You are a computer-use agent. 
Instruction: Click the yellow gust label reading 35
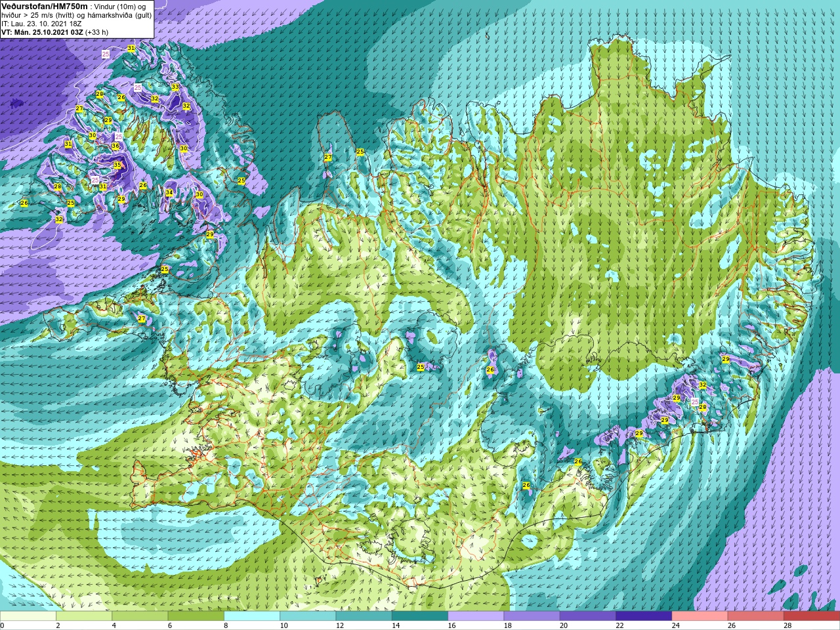(117, 165)
